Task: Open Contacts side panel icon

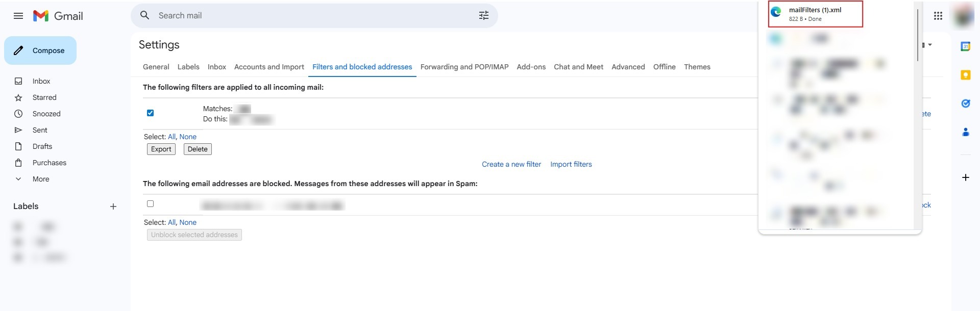Action: coord(965,132)
